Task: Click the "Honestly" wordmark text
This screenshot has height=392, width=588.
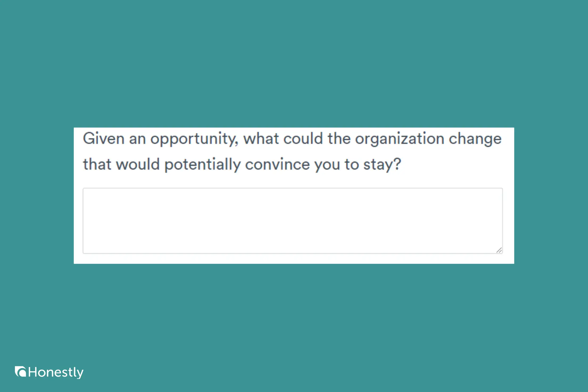Action: [56, 372]
